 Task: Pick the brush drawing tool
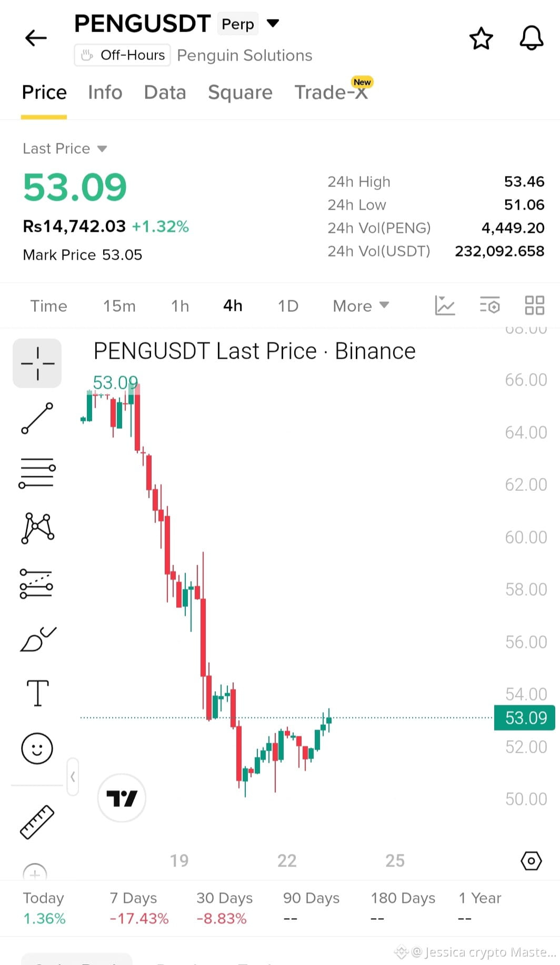(x=38, y=639)
